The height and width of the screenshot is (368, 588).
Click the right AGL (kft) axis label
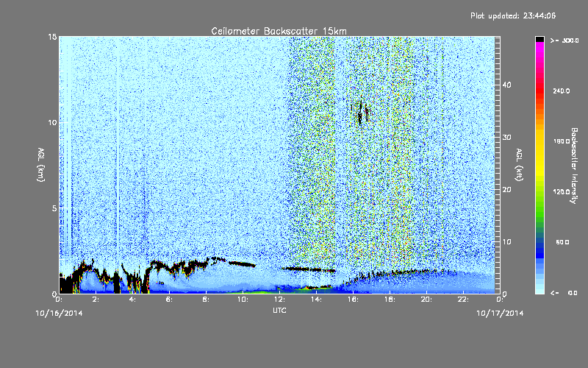click(x=519, y=164)
